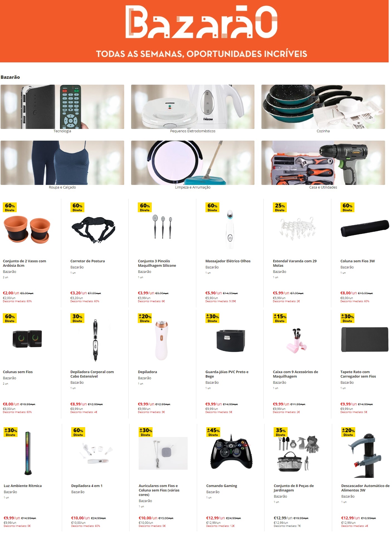Open the Coluna sem Fios 3W title

(357, 261)
